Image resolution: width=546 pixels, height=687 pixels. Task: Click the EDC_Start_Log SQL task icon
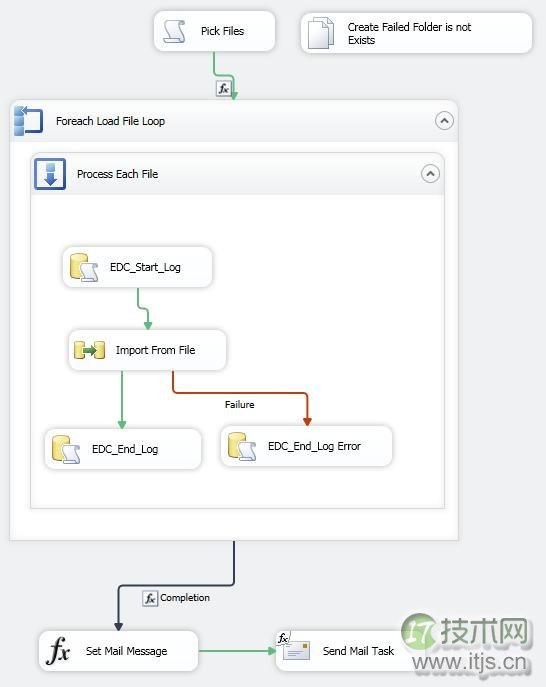[84, 267]
